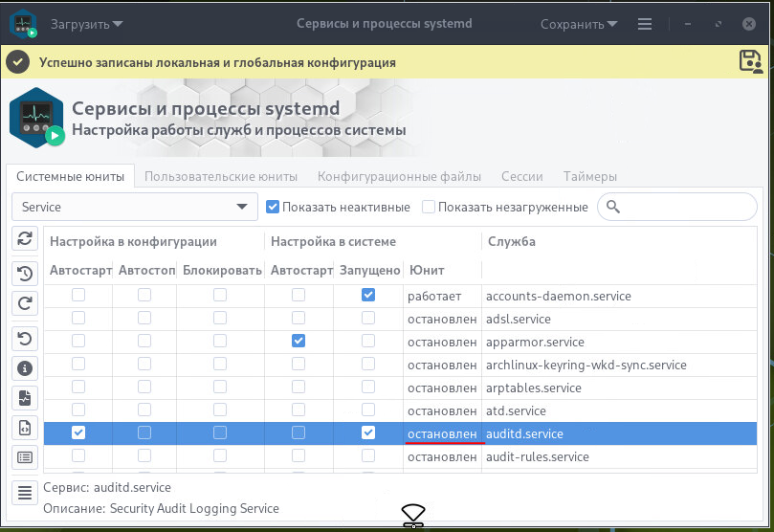Open the Service unit type dropdown
Image resolution: width=774 pixels, height=532 pixels.
(x=133, y=207)
